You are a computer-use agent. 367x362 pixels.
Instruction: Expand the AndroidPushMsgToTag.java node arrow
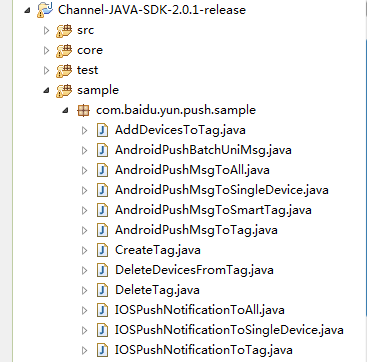(x=85, y=230)
